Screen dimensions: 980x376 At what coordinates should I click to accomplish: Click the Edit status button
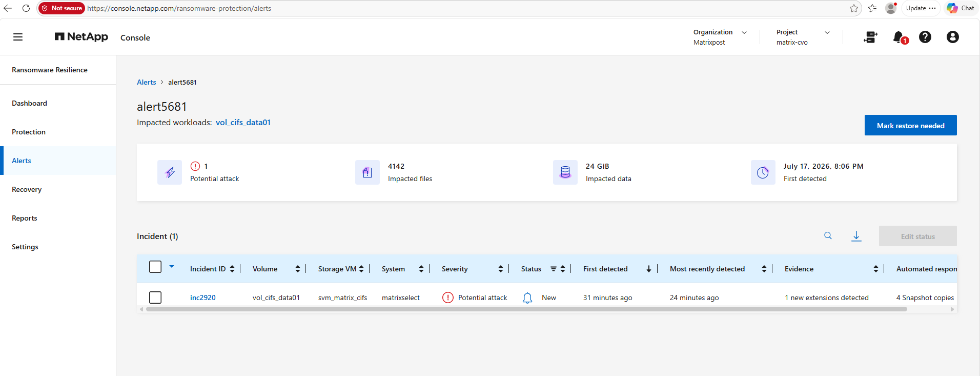(x=917, y=236)
